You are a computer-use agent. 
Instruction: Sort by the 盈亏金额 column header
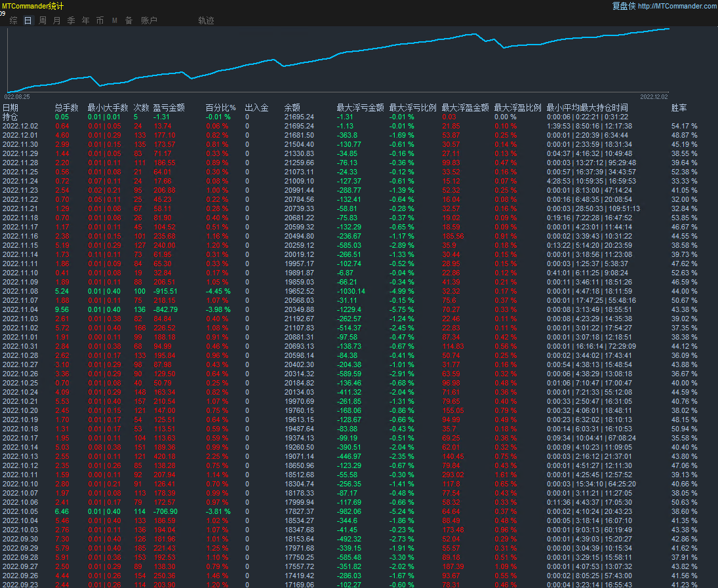169,108
